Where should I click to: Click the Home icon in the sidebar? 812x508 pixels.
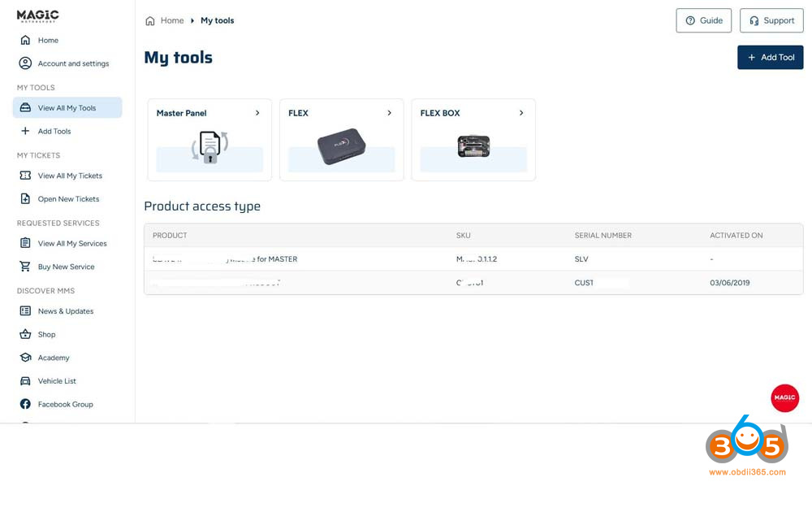click(x=25, y=40)
